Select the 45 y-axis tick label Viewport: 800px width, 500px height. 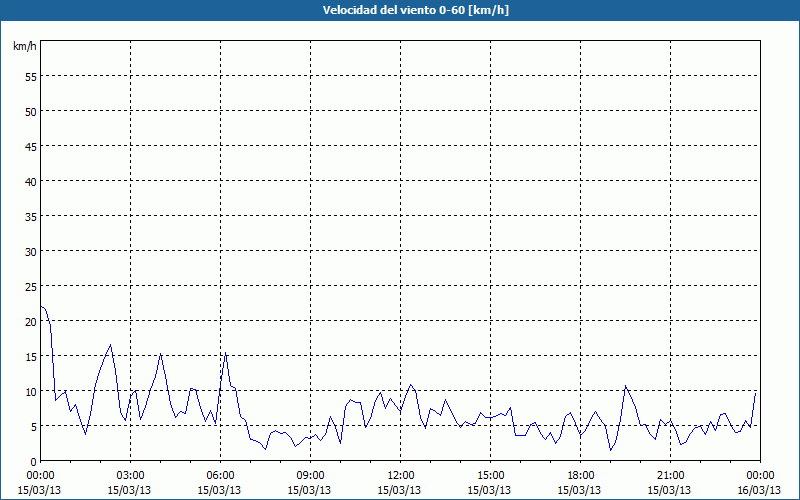click(31, 146)
